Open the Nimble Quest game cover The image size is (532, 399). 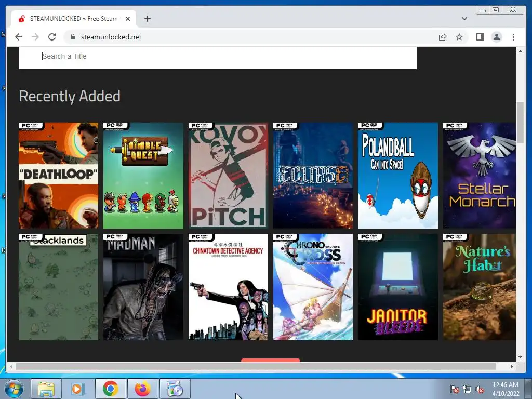coord(143,176)
